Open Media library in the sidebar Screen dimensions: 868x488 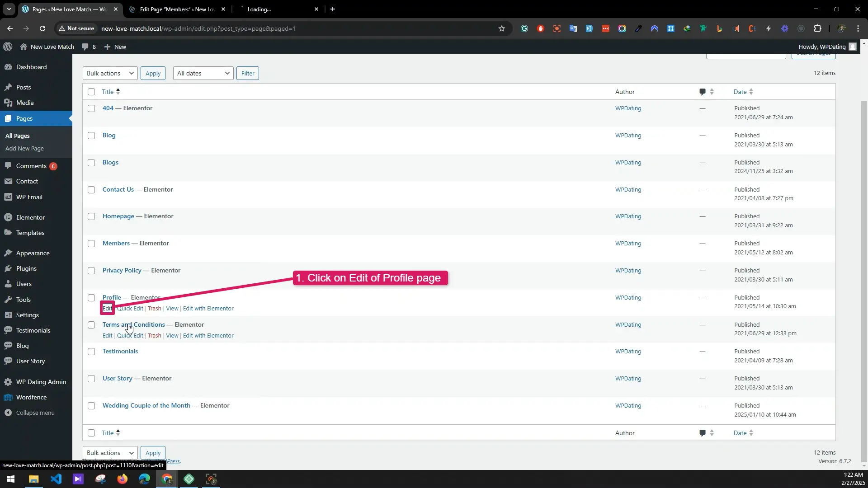click(x=25, y=103)
